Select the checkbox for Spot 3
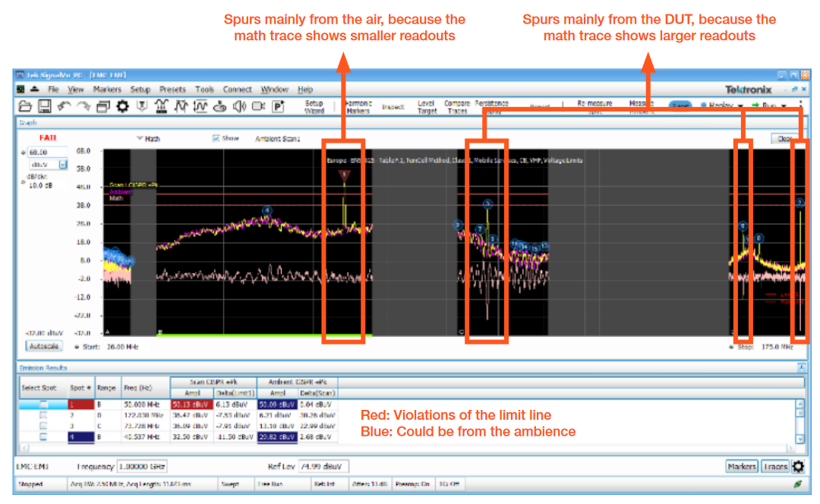The width and height of the screenshot is (820, 504). 43,427
